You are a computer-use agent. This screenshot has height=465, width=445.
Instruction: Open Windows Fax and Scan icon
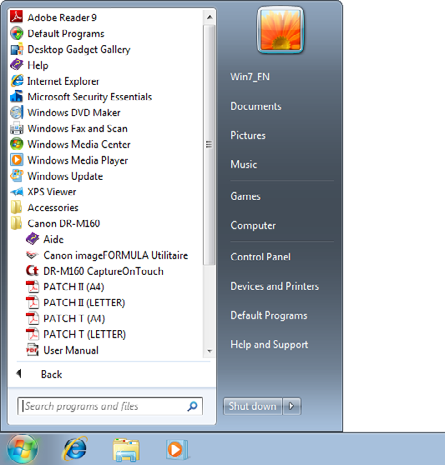click(16, 128)
